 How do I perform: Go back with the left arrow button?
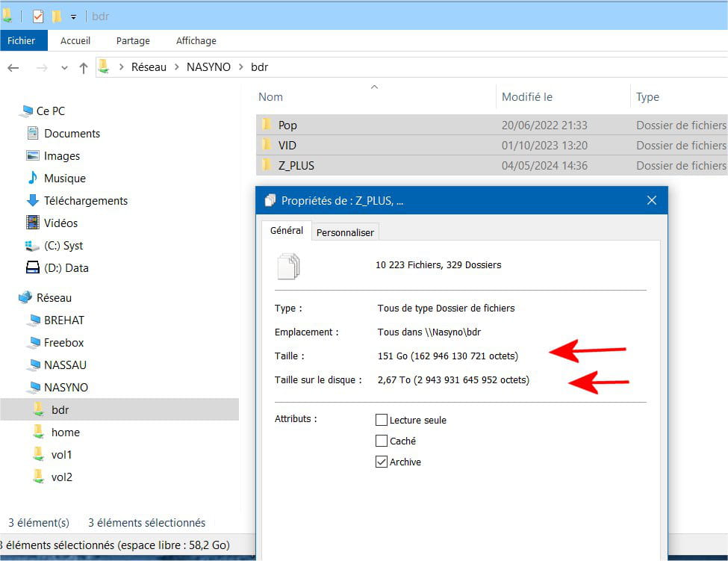[x=13, y=68]
